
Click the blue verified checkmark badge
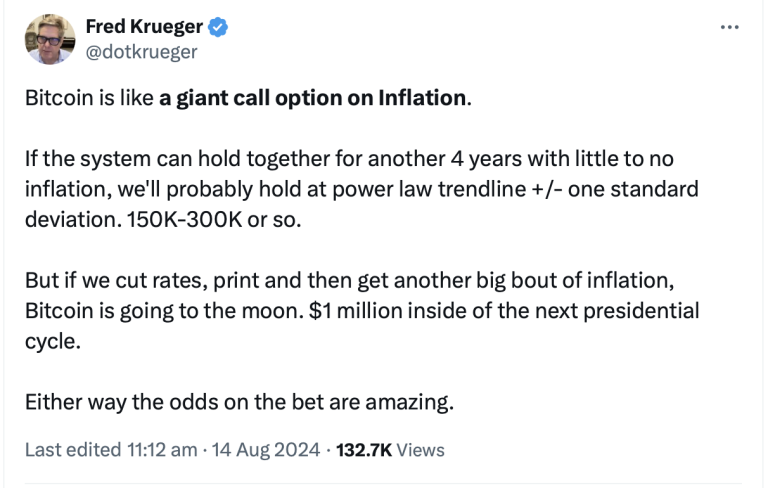pos(218,27)
